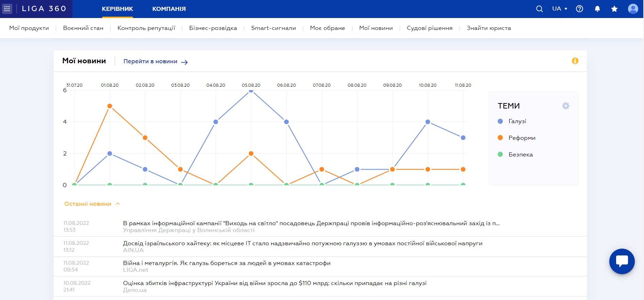Open Мої продукти menu item
The height and width of the screenshot is (300, 644).
pyautogui.click(x=29, y=28)
